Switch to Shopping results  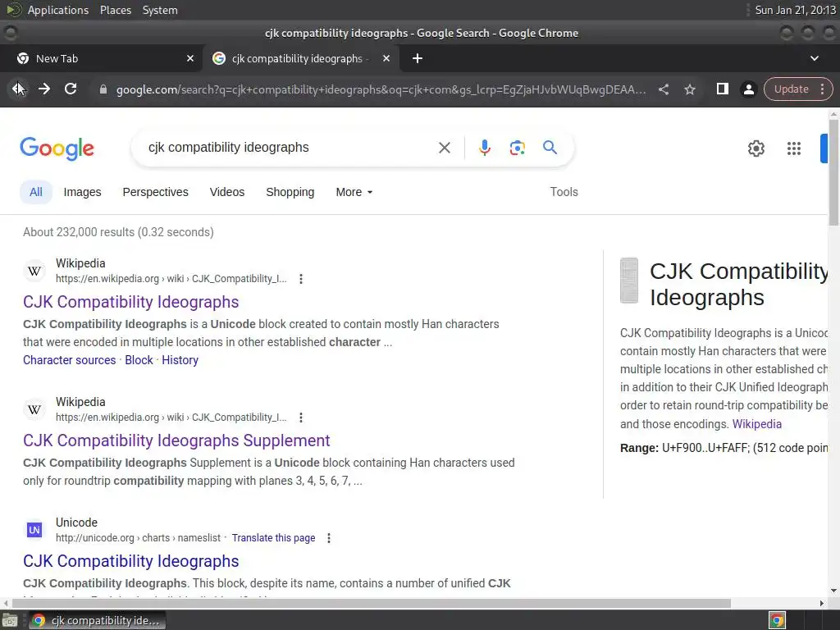coord(290,192)
